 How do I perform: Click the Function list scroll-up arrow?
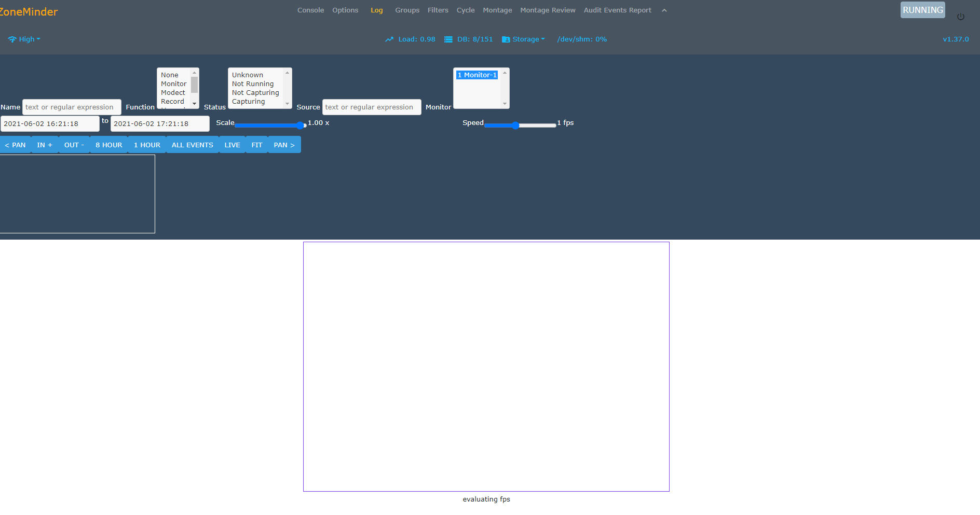tap(195, 73)
